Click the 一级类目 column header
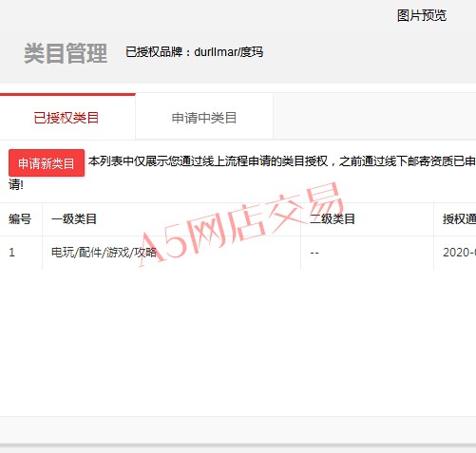Screen dimensions: 476x453 [x=74, y=219]
